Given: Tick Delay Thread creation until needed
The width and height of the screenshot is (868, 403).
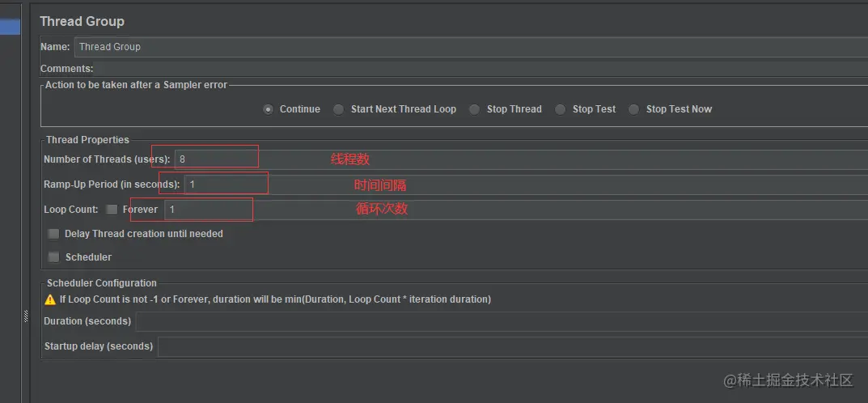Looking at the screenshot, I should click(53, 234).
